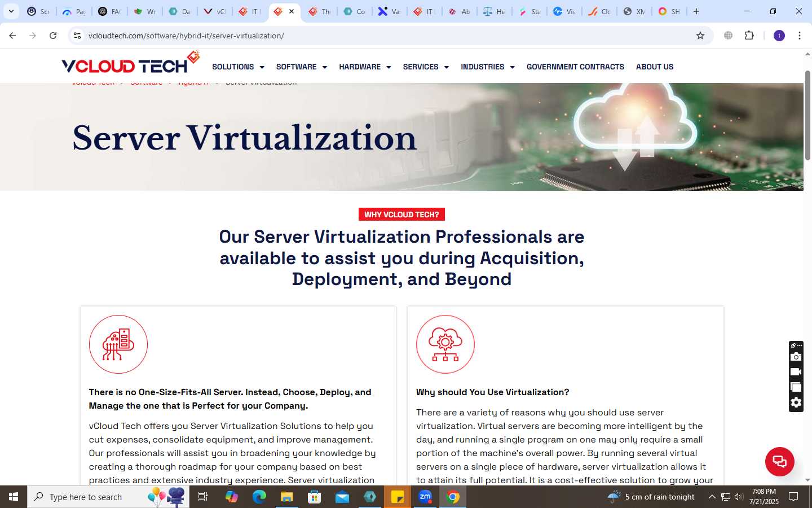
Task: Open the settings gear on side widget
Action: (x=796, y=402)
